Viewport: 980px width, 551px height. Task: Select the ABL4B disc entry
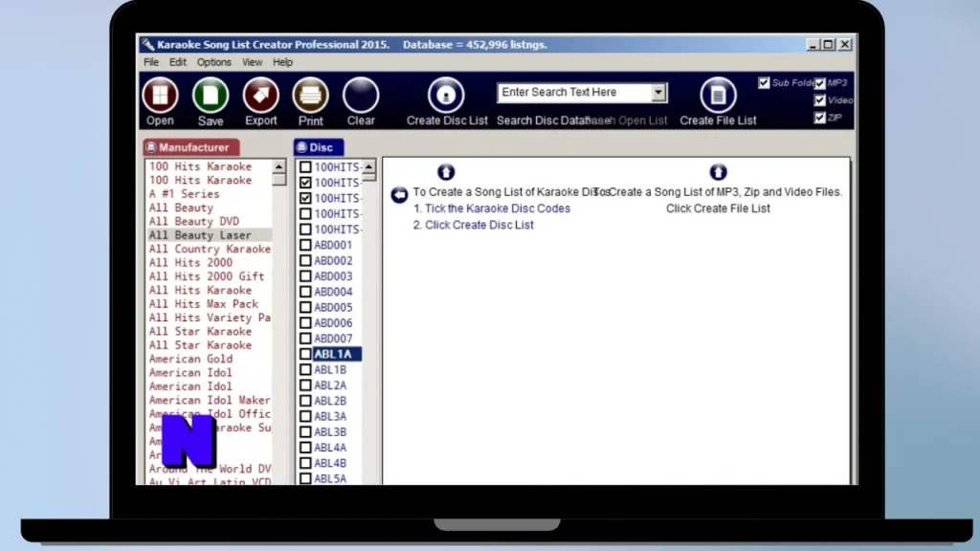[x=330, y=463]
